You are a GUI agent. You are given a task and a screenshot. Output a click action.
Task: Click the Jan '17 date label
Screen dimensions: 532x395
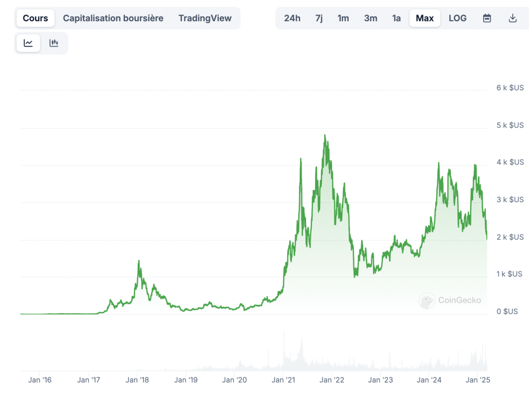[x=88, y=380]
